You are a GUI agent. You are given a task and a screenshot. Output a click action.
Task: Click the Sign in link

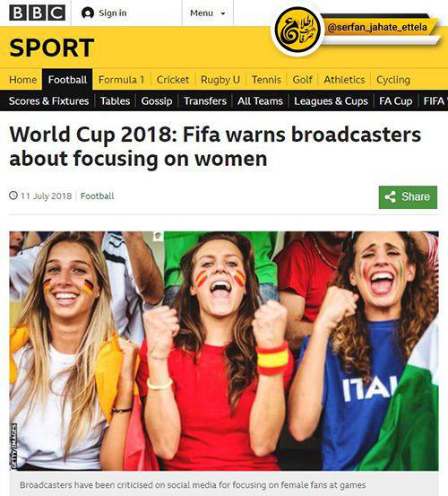[113, 13]
